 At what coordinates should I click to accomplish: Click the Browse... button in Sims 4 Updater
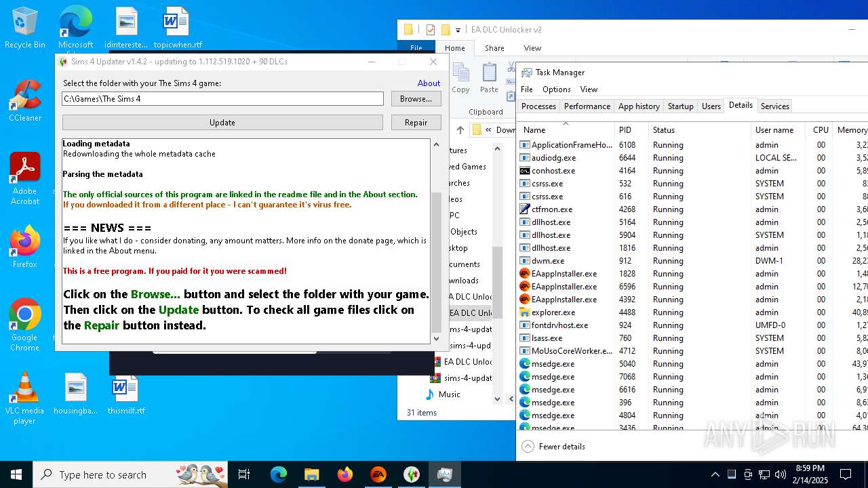click(416, 98)
